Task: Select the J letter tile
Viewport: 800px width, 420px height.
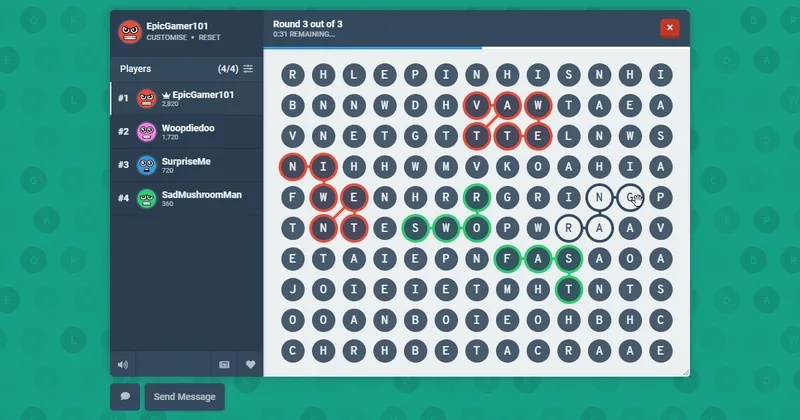Action: pyautogui.click(x=292, y=289)
